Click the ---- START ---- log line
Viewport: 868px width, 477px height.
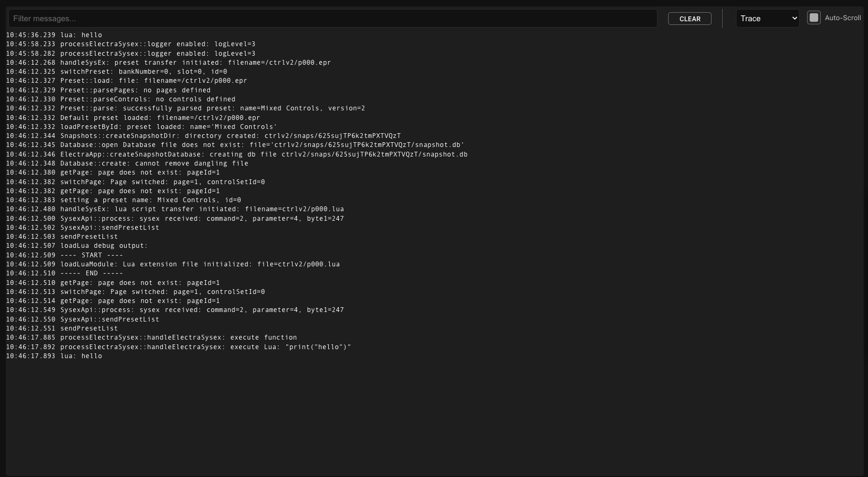click(x=64, y=255)
